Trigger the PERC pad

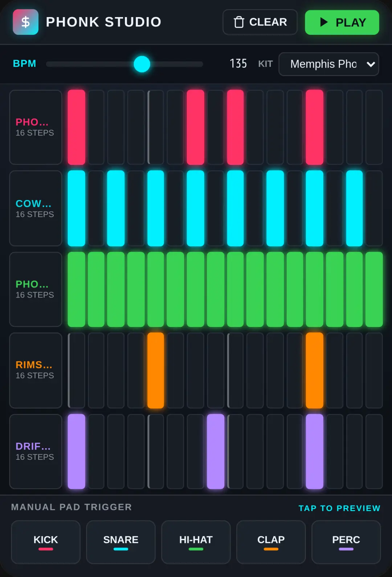[346, 542]
